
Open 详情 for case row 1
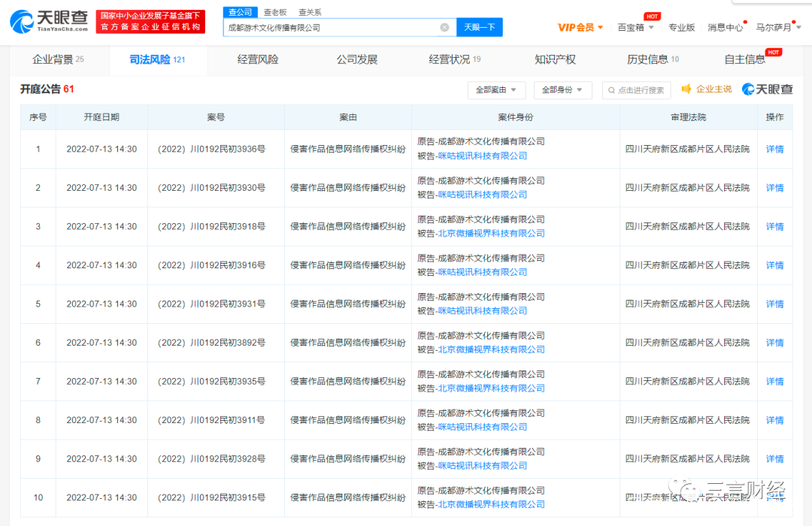(774, 150)
